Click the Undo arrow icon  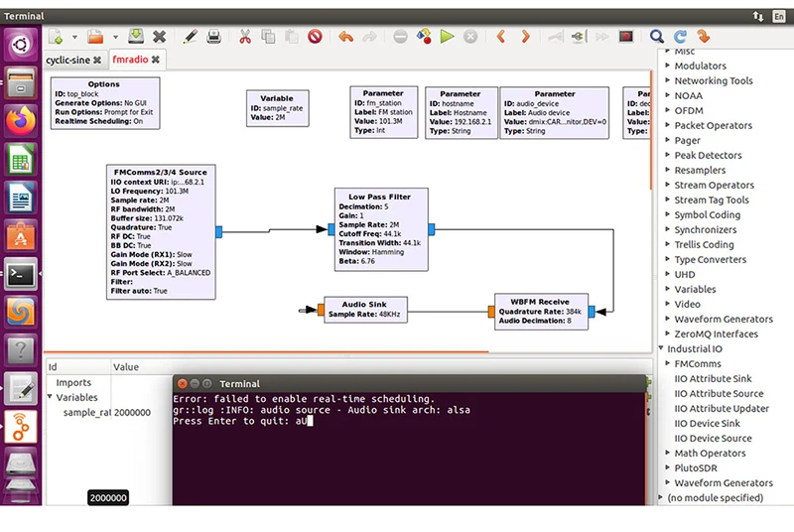[x=345, y=37]
